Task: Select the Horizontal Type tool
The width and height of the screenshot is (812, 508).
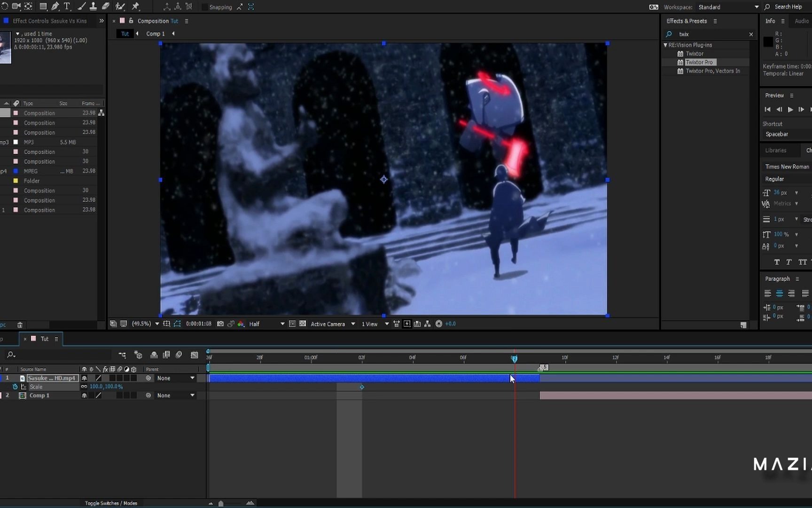Action: (67, 6)
